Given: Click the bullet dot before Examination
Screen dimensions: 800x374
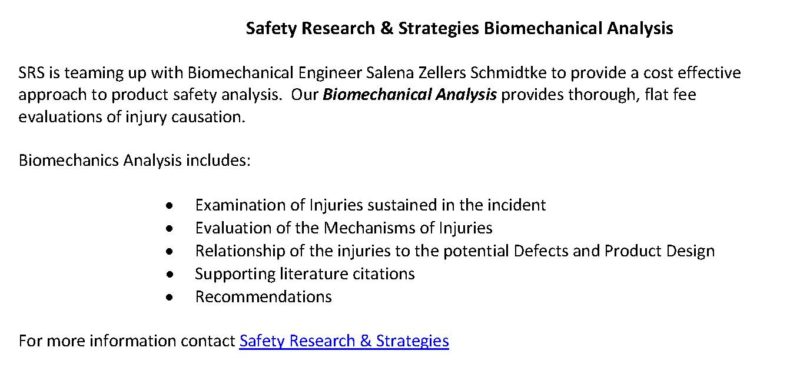Looking at the screenshot, I should pos(169,206).
